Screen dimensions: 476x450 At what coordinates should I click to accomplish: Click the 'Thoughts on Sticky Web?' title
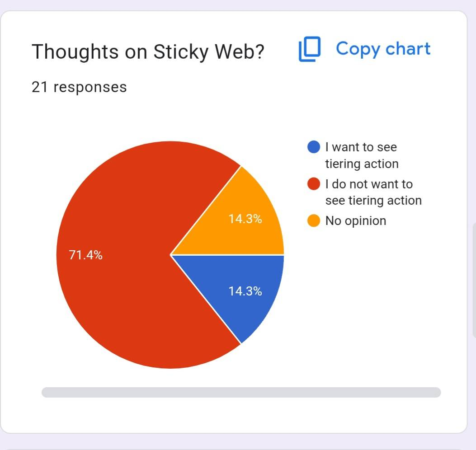148,52
